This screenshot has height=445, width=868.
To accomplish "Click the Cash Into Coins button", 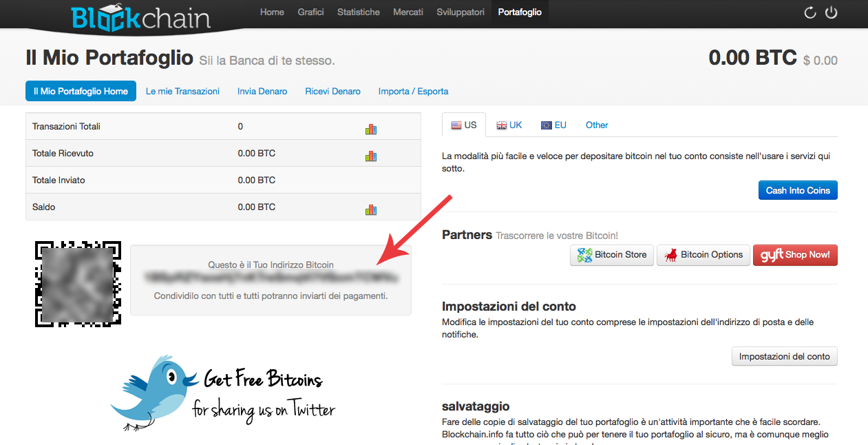I will 798,190.
